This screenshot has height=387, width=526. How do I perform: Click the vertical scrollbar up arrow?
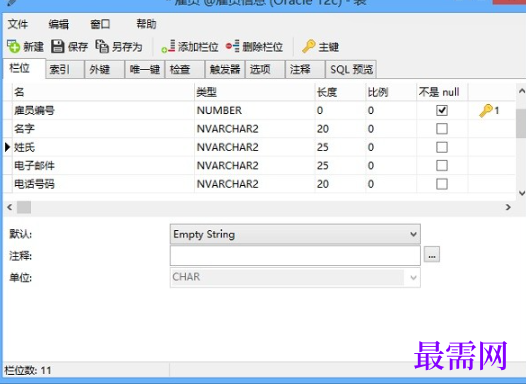pyautogui.click(x=521, y=91)
